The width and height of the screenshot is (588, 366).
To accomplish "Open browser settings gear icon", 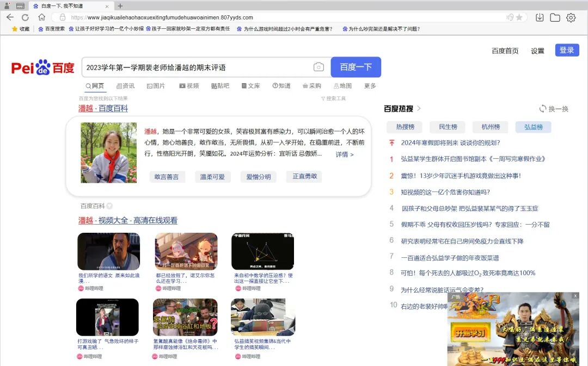I will pyautogui.click(x=571, y=17).
